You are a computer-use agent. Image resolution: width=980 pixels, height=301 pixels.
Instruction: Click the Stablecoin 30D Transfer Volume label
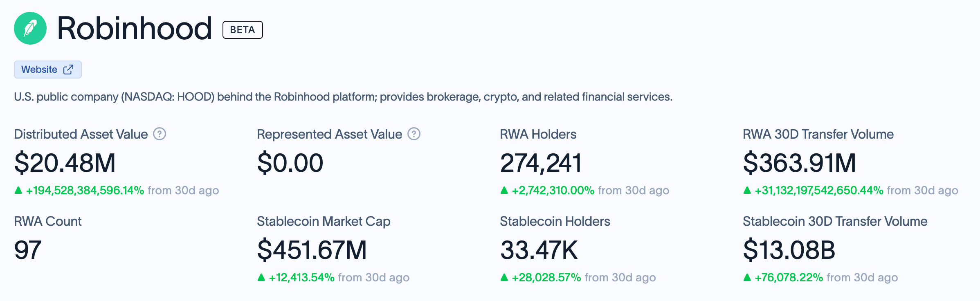(835, 221)
